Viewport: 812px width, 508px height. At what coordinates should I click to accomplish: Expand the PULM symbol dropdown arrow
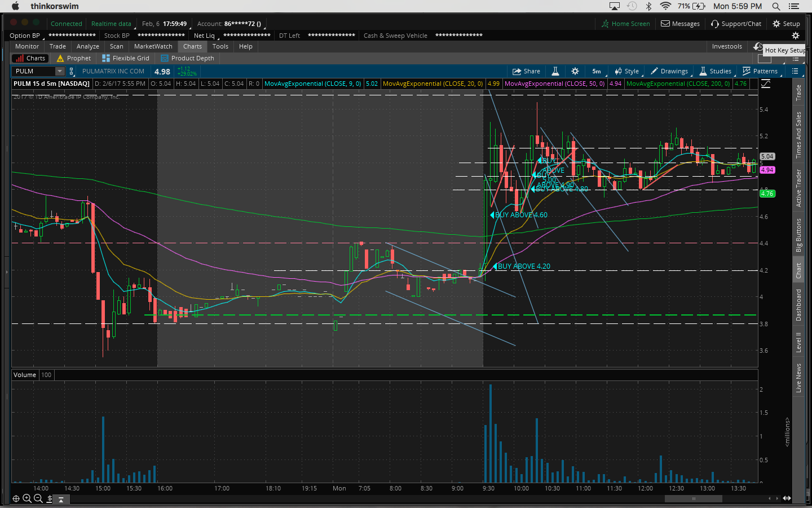point(60,71)
